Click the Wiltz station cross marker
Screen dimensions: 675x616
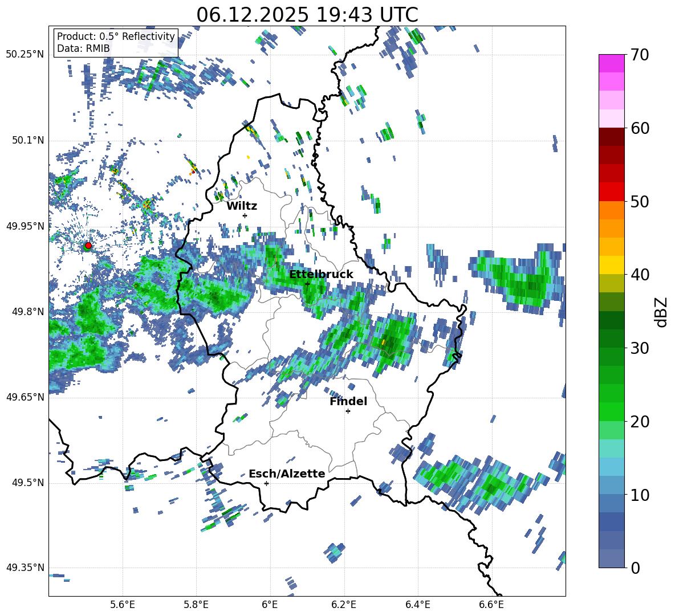[245, 215]
